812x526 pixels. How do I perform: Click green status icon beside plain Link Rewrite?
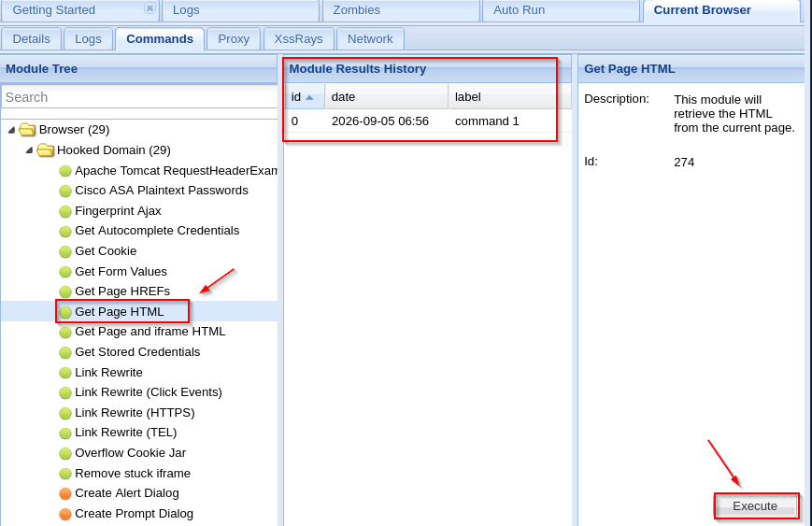point(65,373)
